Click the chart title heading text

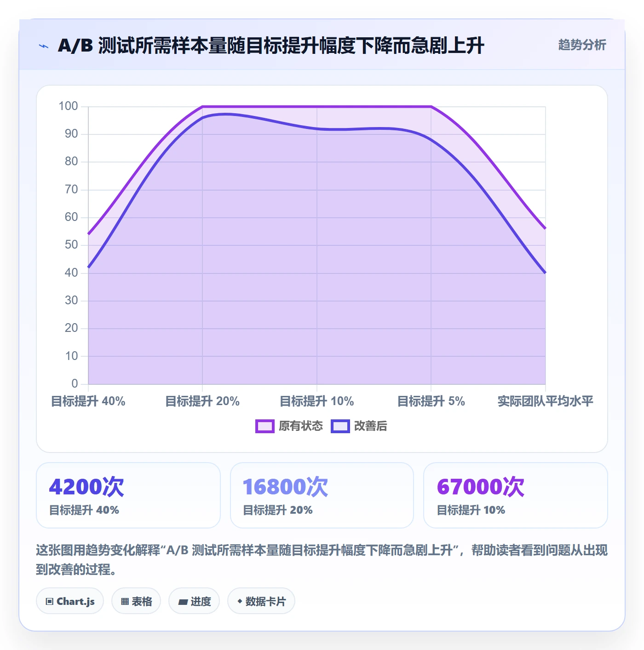271,46
